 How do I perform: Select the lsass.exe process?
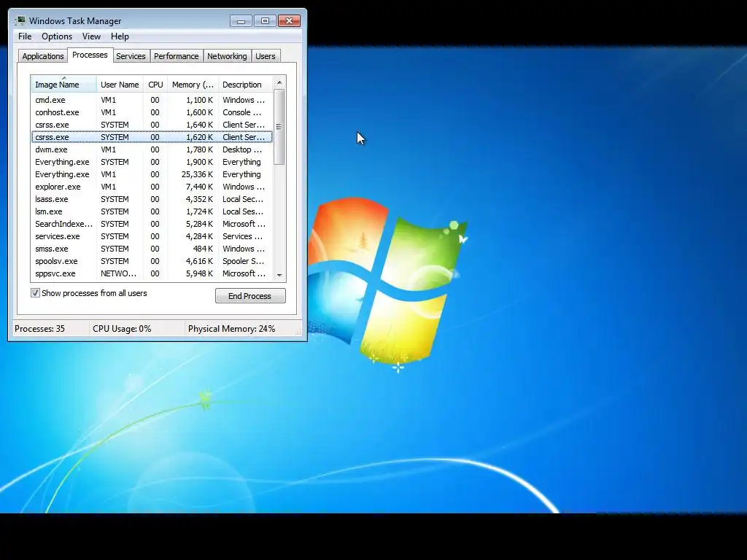pyautogui.click(x=152, y=199)
